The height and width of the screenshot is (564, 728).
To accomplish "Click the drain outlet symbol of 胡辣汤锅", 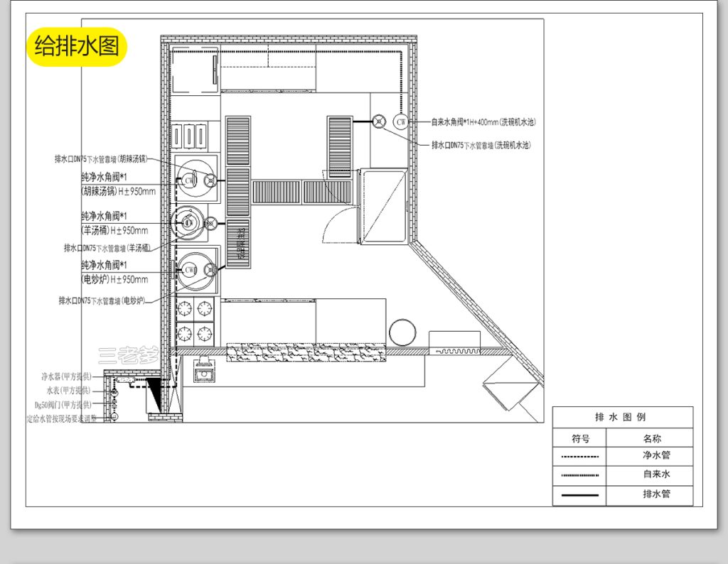I will coord(210,180).
